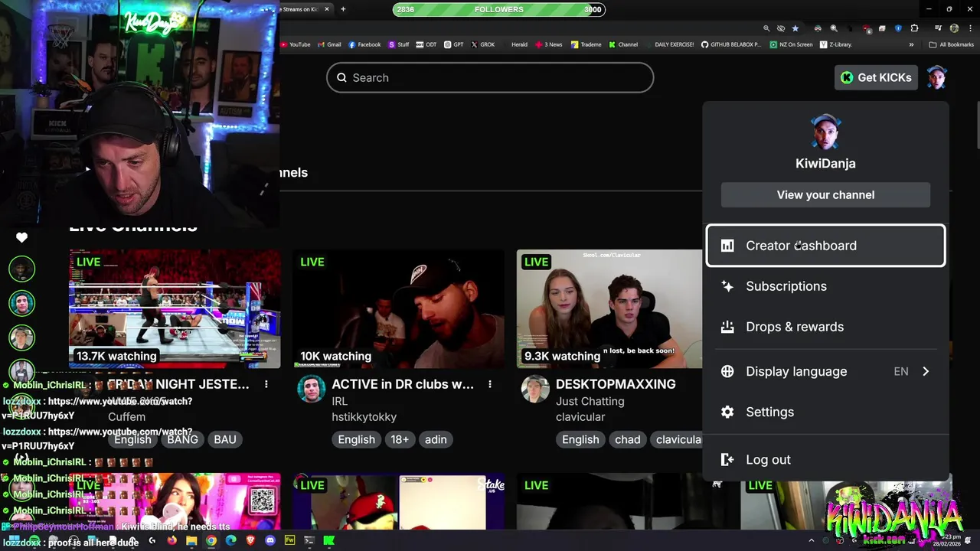The image size is (980, 551).
Task: Click the Creator dashboard chart icon
Action: click(x=727, y=246)
